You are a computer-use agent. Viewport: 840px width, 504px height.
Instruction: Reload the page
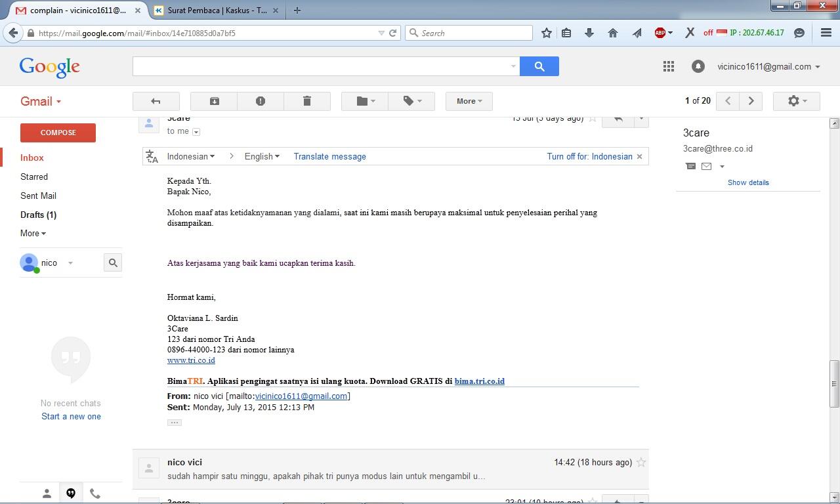pyautogui.click(x=393, y=33)
